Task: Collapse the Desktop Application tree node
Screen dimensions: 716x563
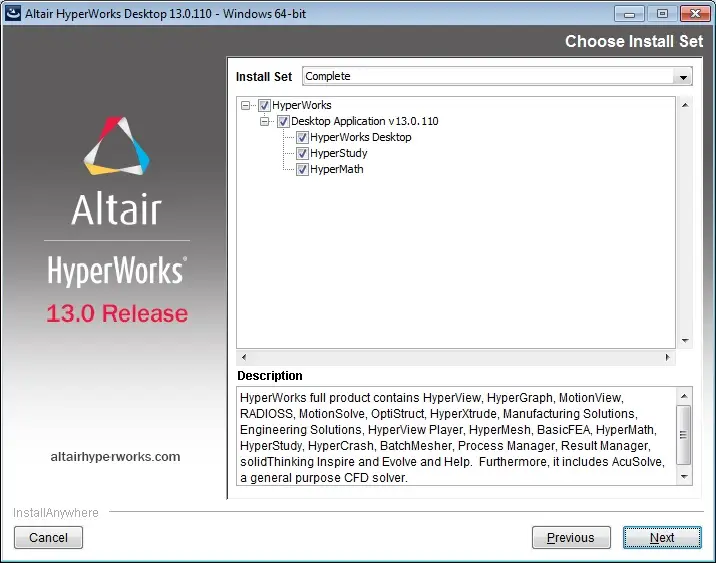Action: [264, 121]
